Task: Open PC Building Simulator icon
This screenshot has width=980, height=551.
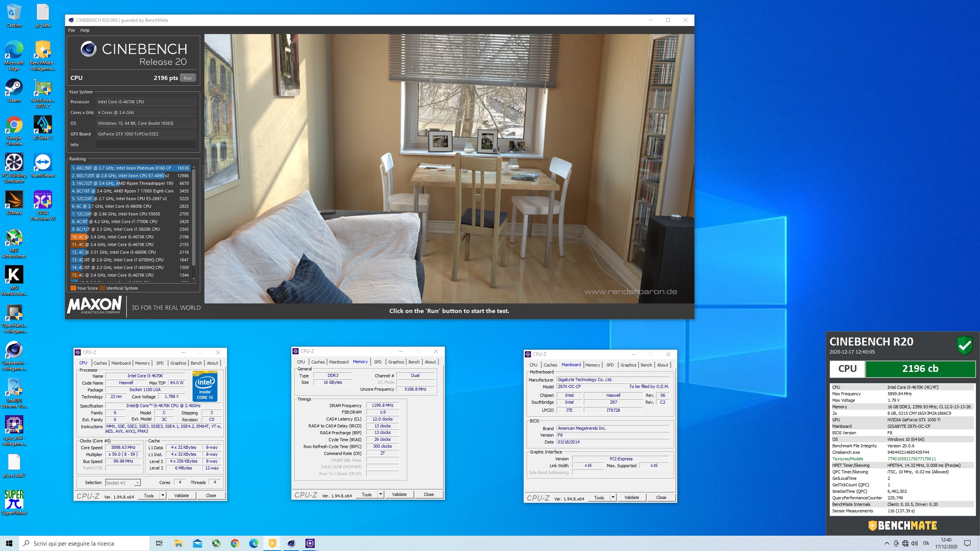Action: pos(14,168)
